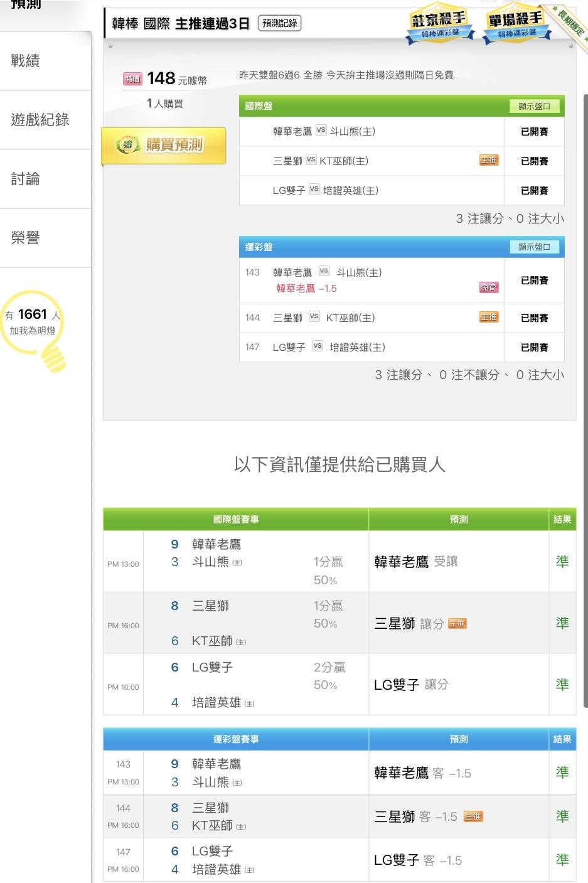Open the 預測記錄 button
Viewport: 588px width, 883px height.
tap(280, 23)
